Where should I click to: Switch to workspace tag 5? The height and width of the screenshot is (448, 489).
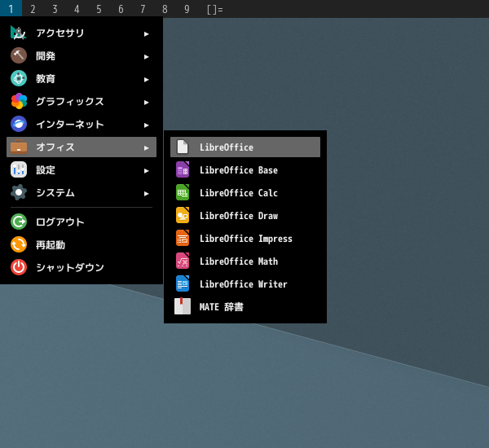pos(99,9)
